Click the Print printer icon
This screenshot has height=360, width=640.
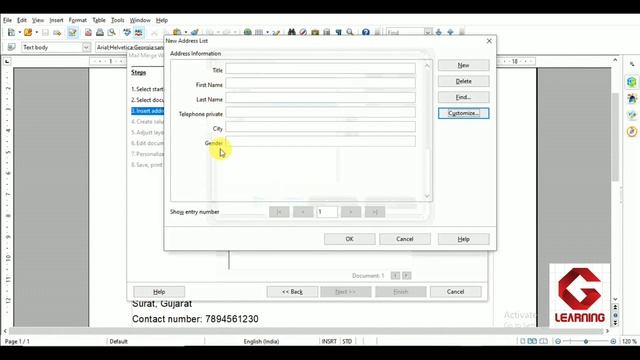tap(100, 32)
